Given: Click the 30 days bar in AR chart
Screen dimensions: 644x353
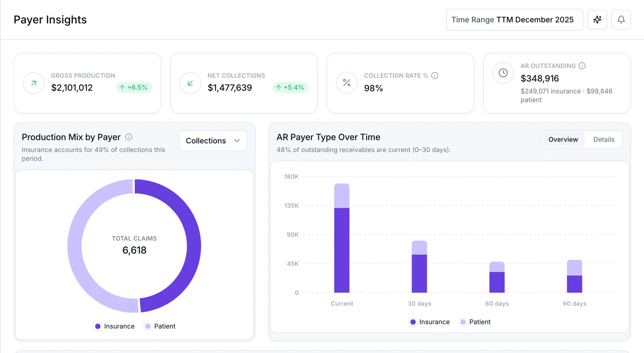Looking at the screenshot, I should click(x=419, y=267).
